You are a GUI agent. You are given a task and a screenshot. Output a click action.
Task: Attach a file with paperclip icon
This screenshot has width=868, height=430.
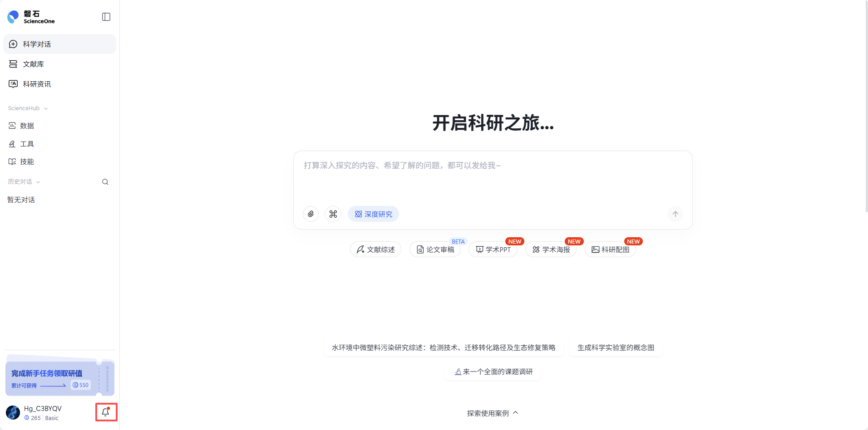point(311,214)
